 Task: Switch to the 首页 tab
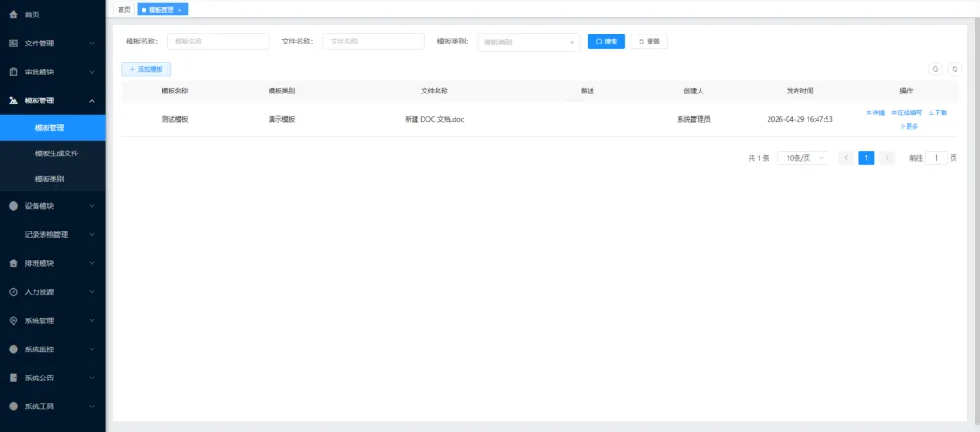[124, 10]
